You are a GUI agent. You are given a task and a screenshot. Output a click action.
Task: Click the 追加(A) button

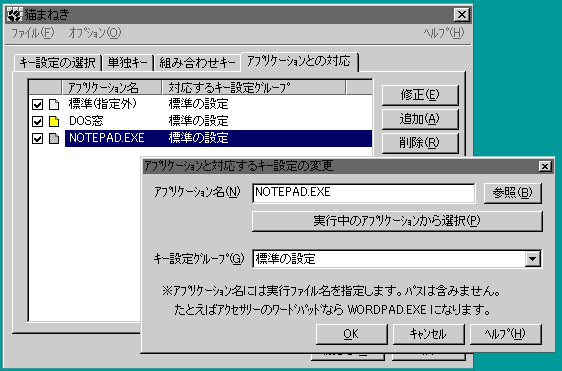pyautogui.click(x=420, y=119)
